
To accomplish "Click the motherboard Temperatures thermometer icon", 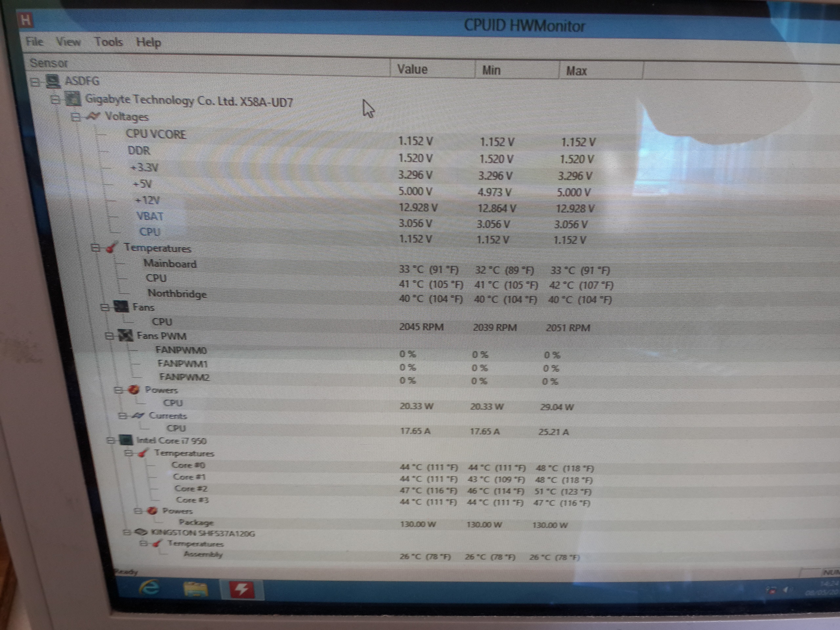I will tap(111, 248).
